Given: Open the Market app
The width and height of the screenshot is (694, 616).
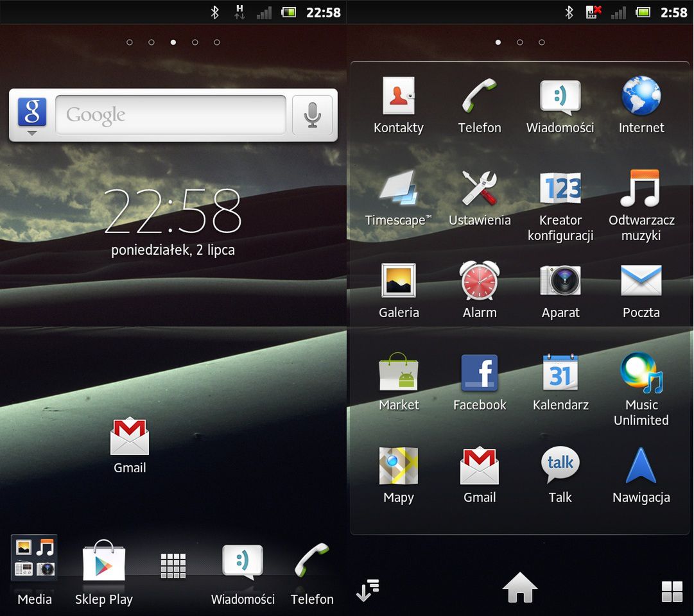Looking at the screenshot, I should point(398,382).
